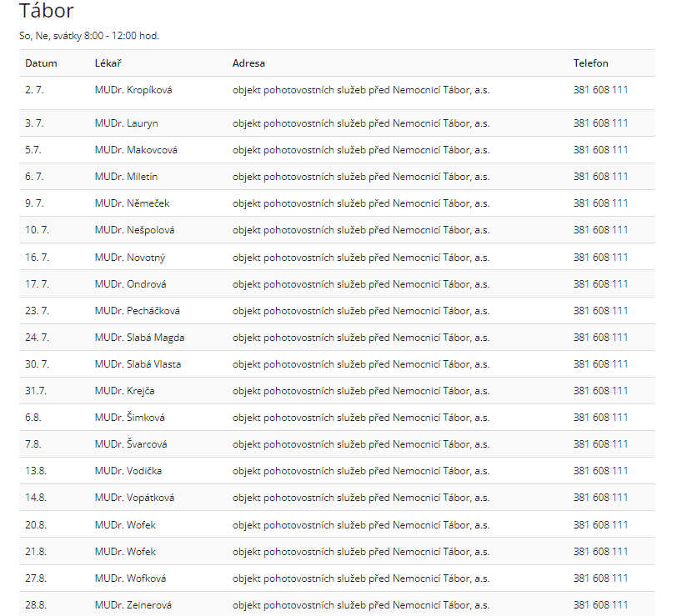Click phone number in MUDr. Vopátková row
Viewport: 692px width, 616px height.
click(x=600, y=498)
